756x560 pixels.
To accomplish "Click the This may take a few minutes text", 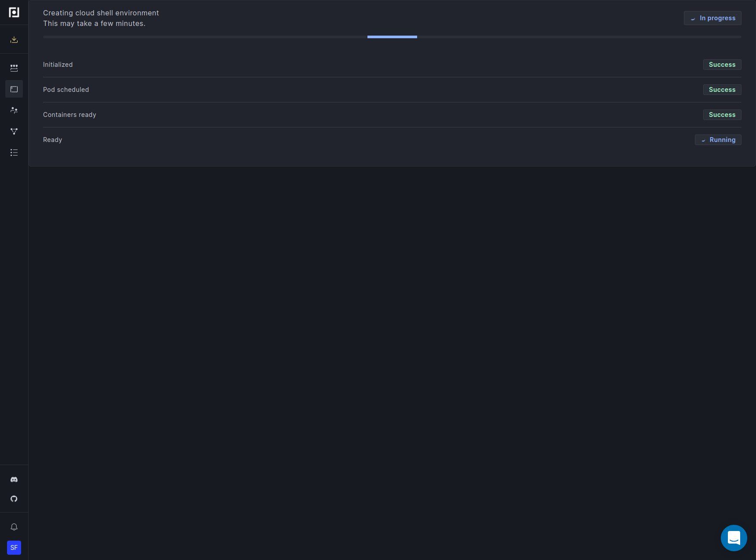I will point(94,24).
